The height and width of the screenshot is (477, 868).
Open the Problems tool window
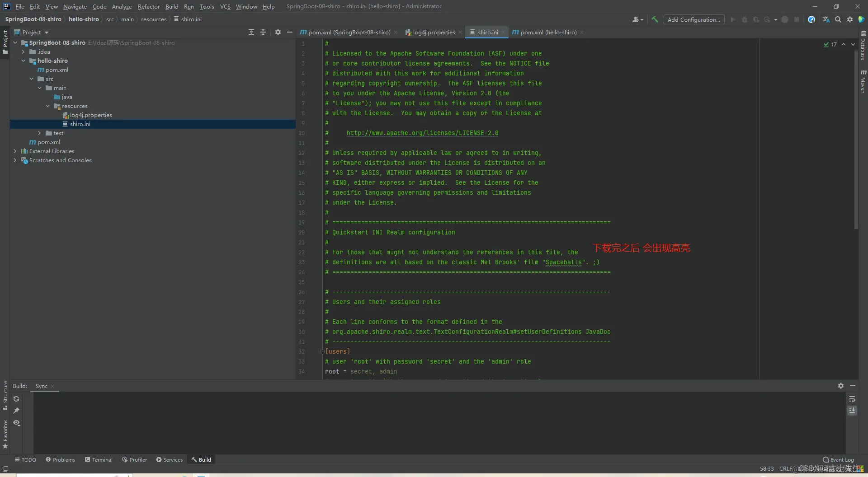[x=60, y=459]
